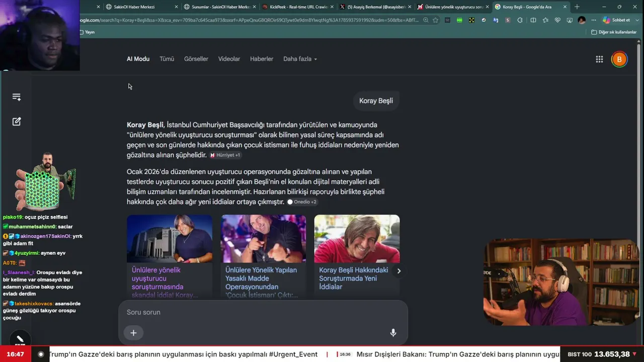Open browser essentials heart icon
This screenshot has width=644, height=362.
(557, 20)
